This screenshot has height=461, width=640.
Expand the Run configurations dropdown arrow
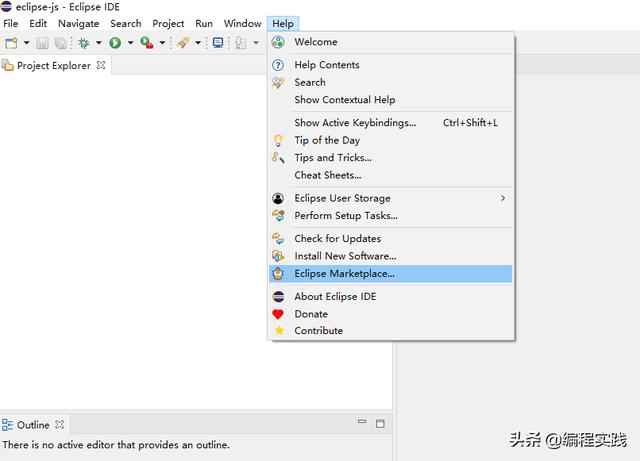(130, 42)
